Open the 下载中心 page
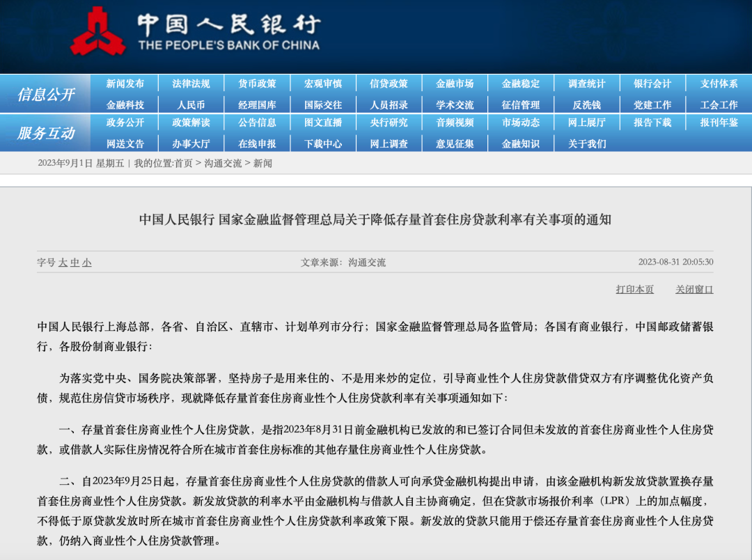 323,144
